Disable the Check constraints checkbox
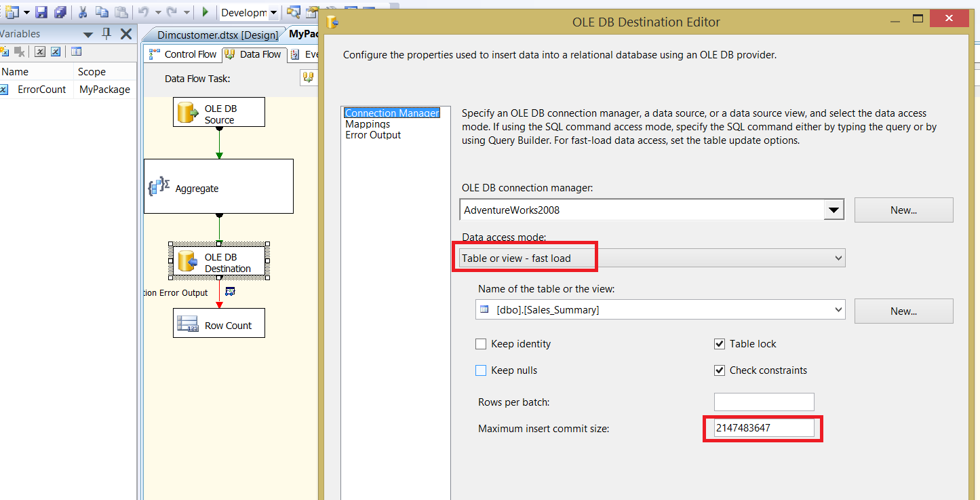Screen dimensions: 980x500 tap(720, 370)
